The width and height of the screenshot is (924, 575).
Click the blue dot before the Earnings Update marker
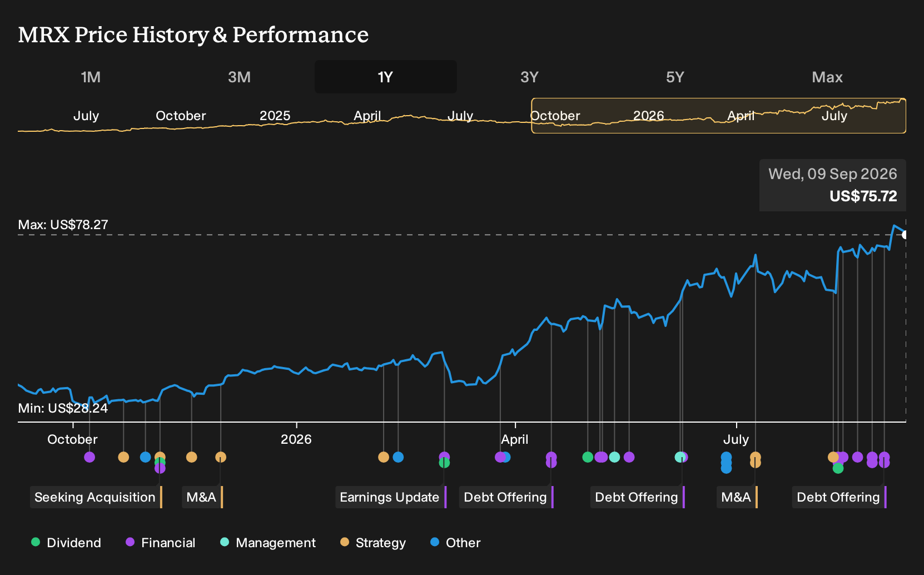[x=398, y=457]
